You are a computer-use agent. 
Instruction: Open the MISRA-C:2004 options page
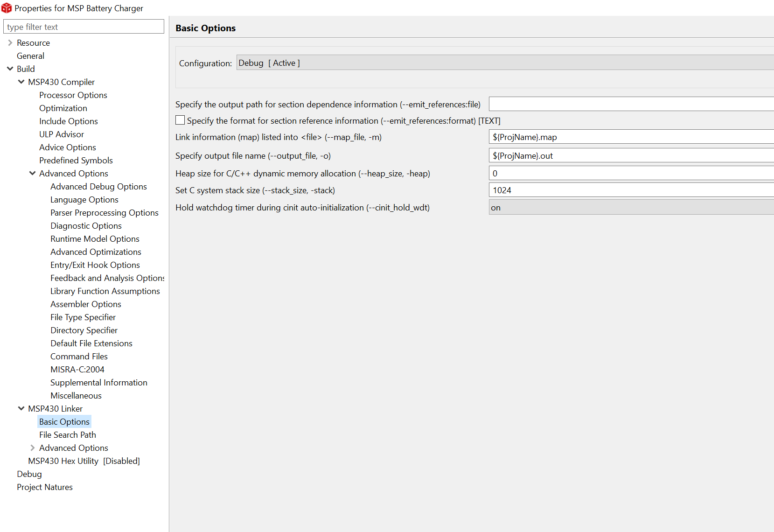click(x=77, y=370)
